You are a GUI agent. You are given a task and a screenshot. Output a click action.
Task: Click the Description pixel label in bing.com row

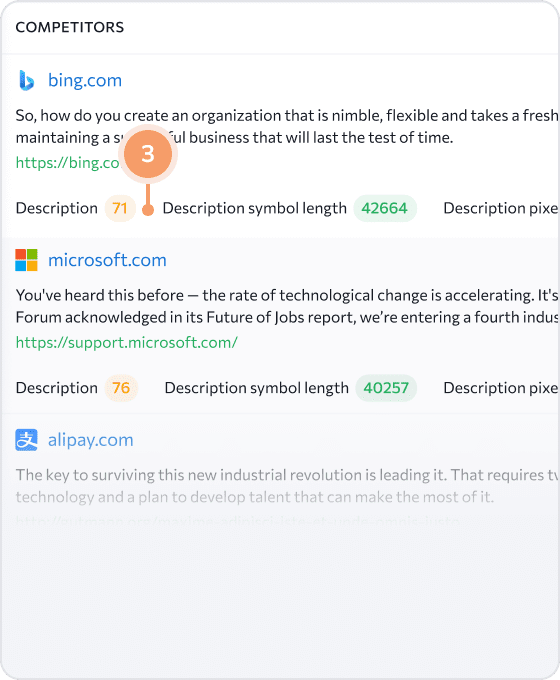(x=501, y=208)
